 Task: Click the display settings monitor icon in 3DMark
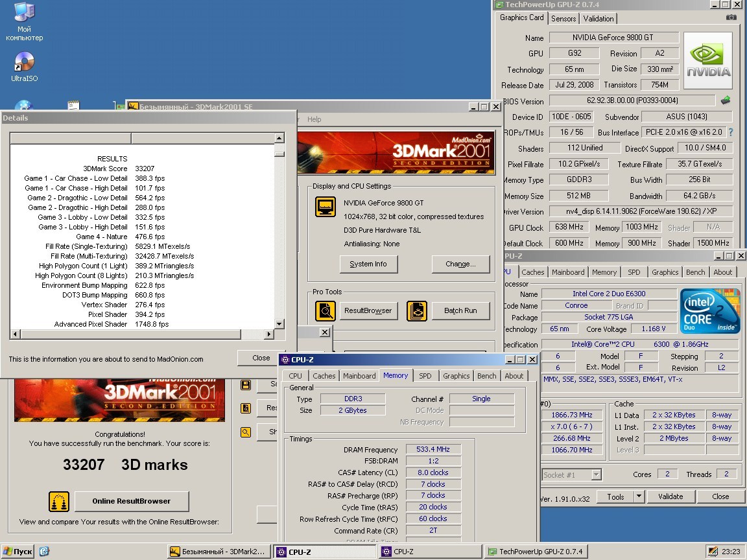pos(326,207)
